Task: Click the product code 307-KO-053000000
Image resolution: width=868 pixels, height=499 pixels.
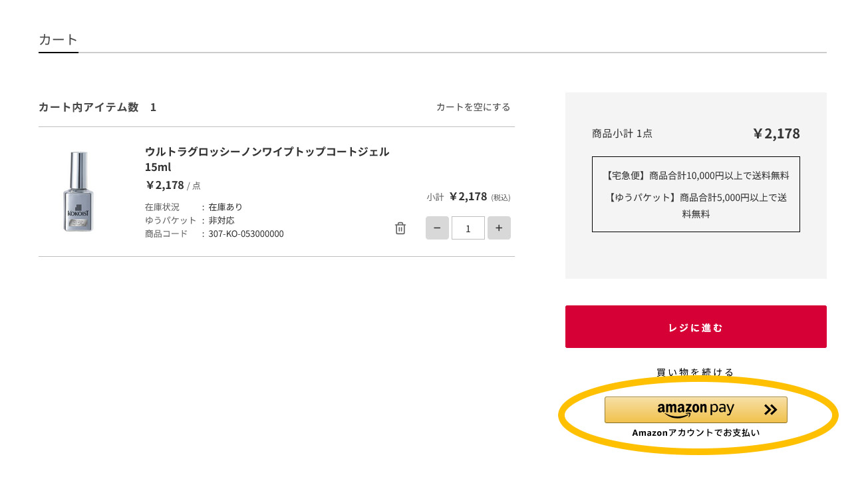Action: pyautogui.click(x=246, y=234)
